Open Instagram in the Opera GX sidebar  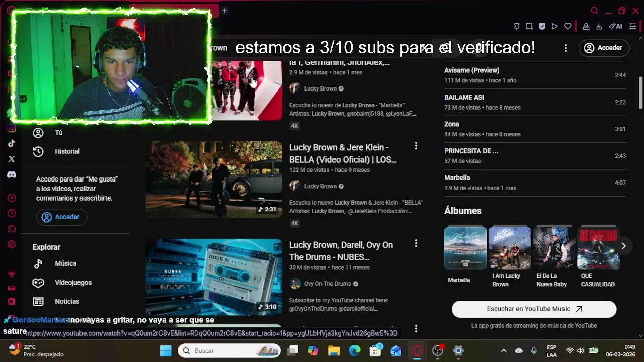click(x=12, y=128)
